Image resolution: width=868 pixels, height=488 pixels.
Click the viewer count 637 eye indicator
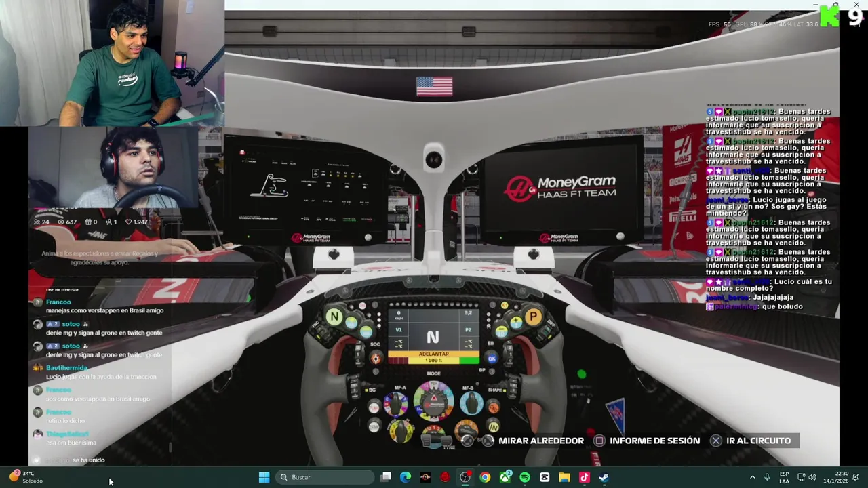coord(67,222)
